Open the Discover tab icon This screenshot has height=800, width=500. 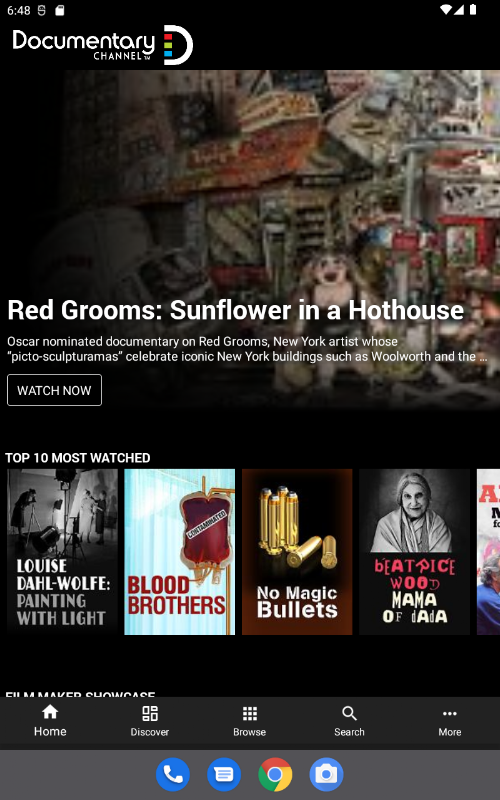(x=149, y=713)
